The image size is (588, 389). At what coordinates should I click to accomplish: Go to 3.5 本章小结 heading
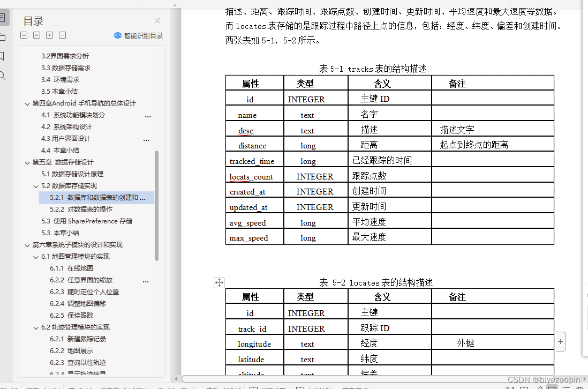click(x=59, y=92)
